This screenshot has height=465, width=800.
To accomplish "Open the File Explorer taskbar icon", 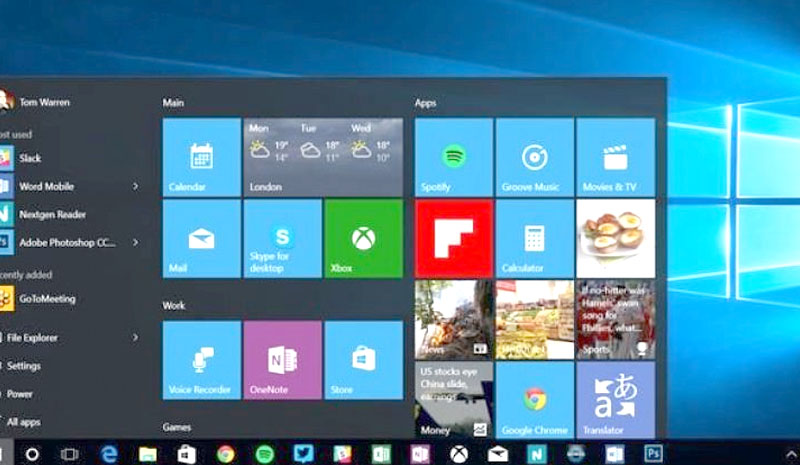I will click(x=147, y=454).
